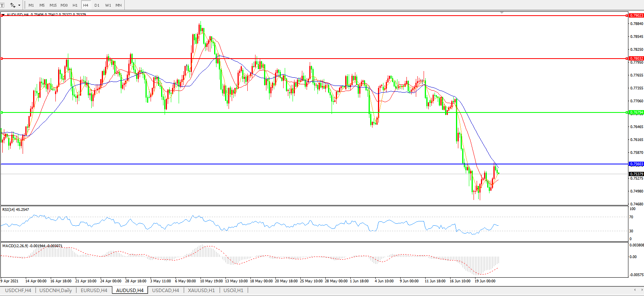Click the gray chart shift triangle marker
The height and width of the screenshot is (296, 644).
(x=502, y=13)
